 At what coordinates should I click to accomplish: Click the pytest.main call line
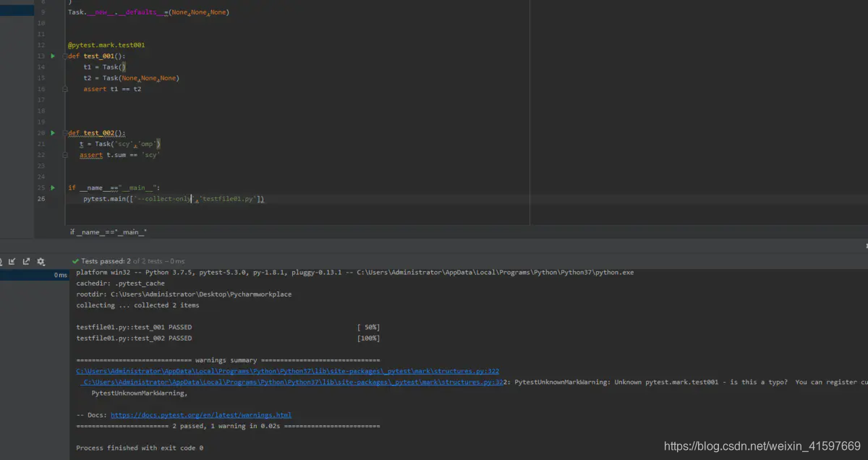(174, 199)
